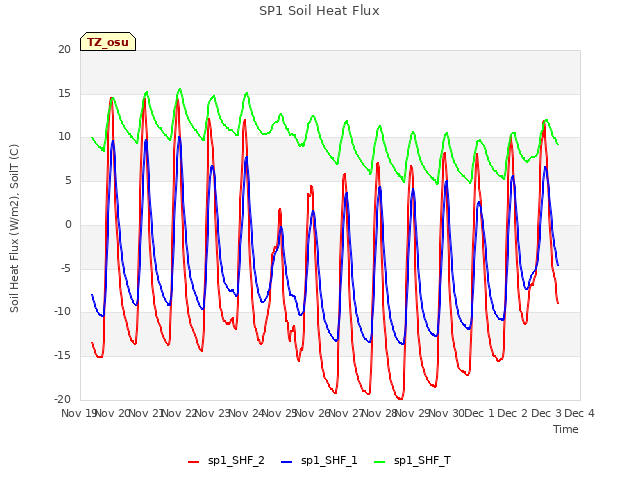Click the Dec 4 x-axis tick label
The width and height of the screenshot is (640, 480).
tap(579, 413)
